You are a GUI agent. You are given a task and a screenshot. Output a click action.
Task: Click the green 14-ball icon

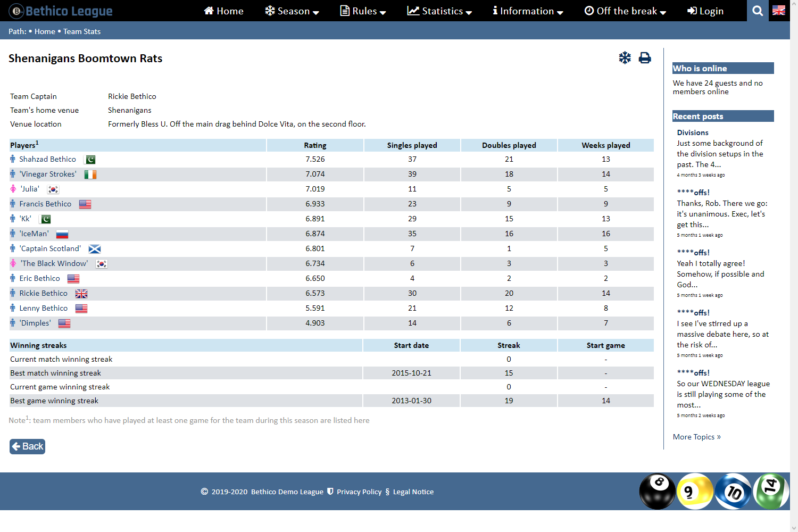pyautogui.click(x=771, y=490)
